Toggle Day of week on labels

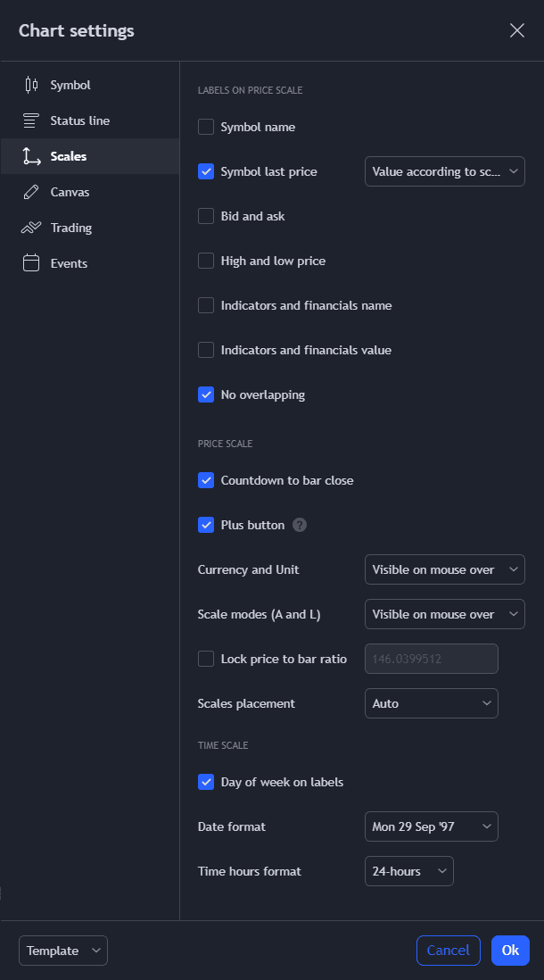point(206,782)
